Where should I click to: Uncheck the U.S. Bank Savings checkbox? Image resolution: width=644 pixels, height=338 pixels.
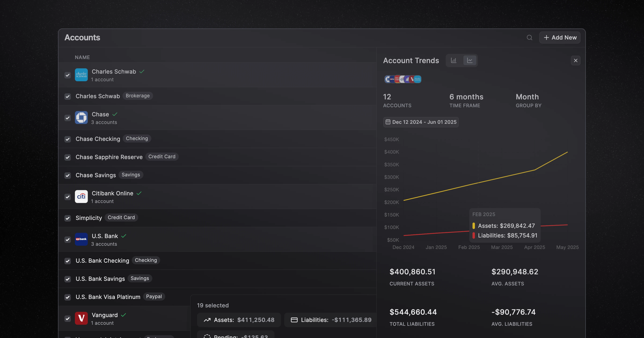tap(67, 279)
